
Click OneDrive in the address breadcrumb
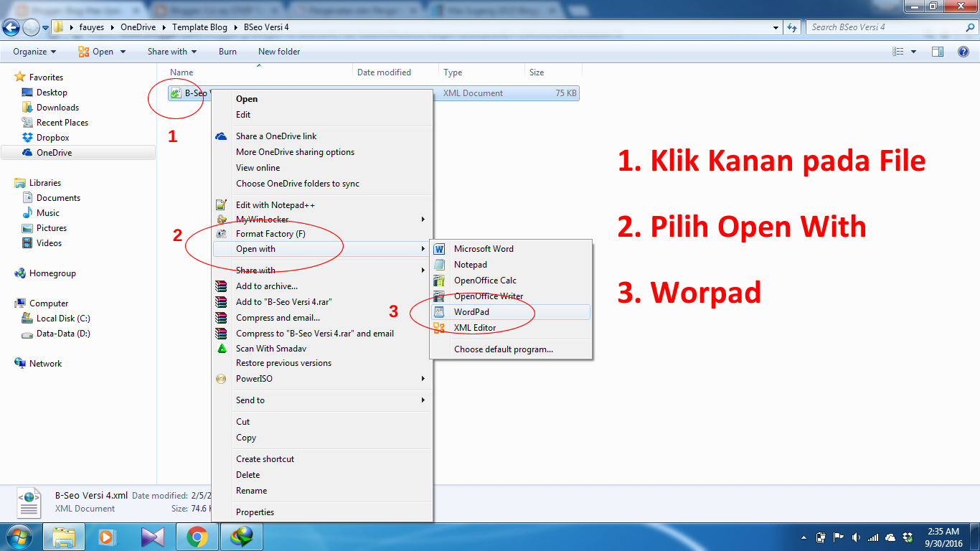[138, 27]
